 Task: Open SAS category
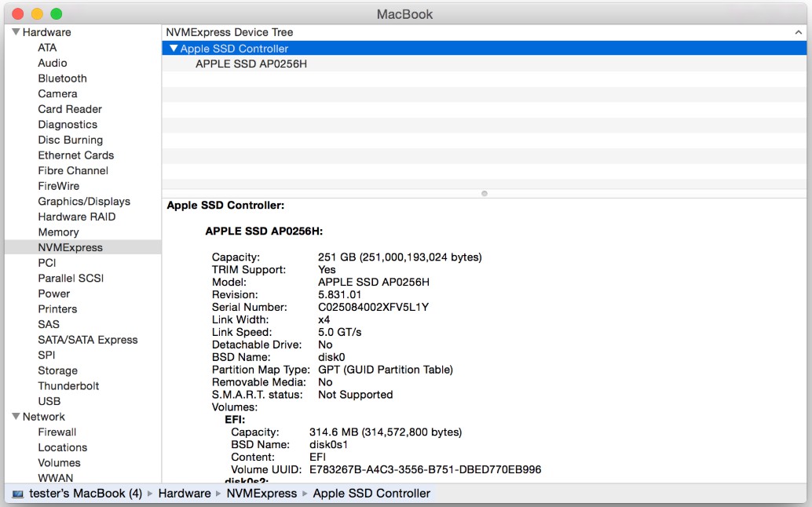pos(49,324)
